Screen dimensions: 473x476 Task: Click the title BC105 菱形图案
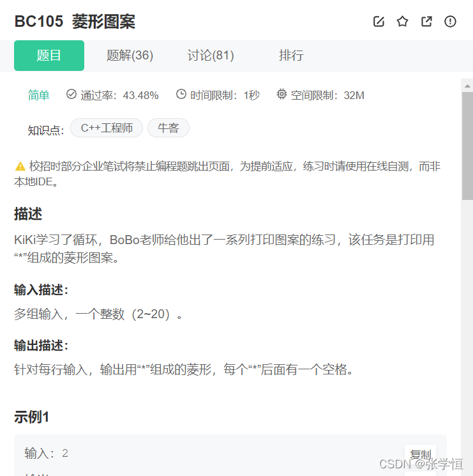tap(75, 22)
